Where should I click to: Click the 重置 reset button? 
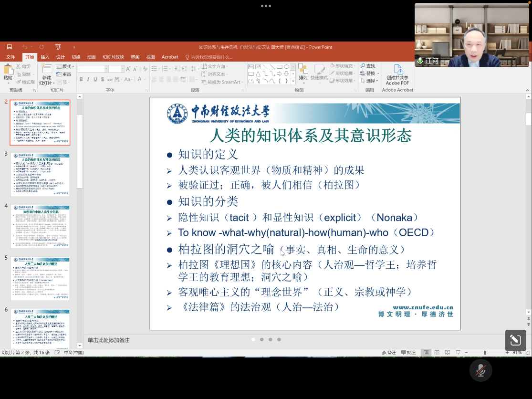[64, 74]
